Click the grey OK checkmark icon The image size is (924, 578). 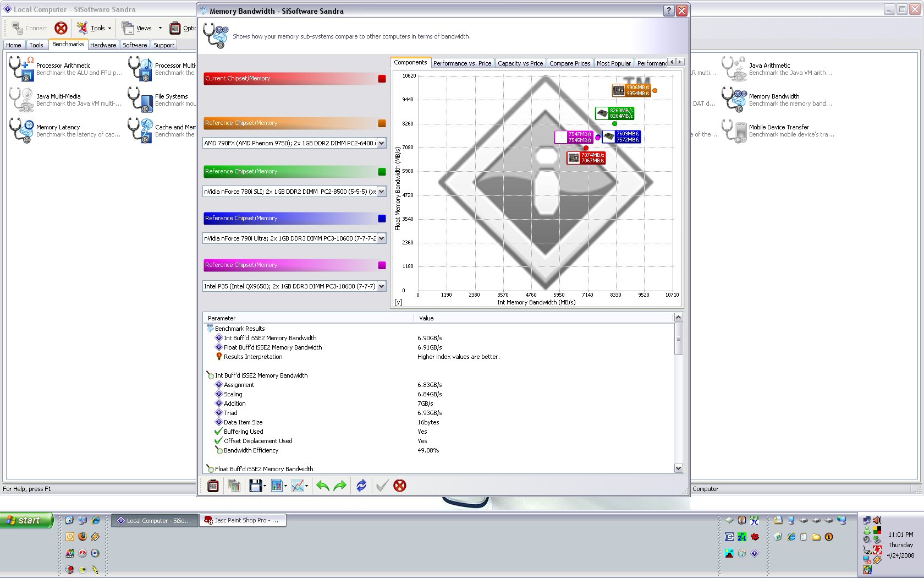click(x=382, y=486)
